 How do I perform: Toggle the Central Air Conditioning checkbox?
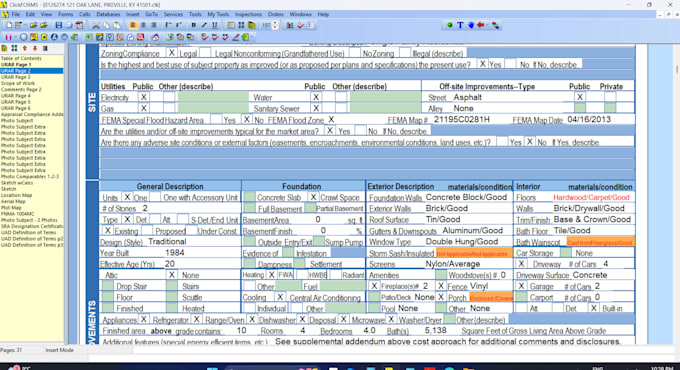coord(280,297)
